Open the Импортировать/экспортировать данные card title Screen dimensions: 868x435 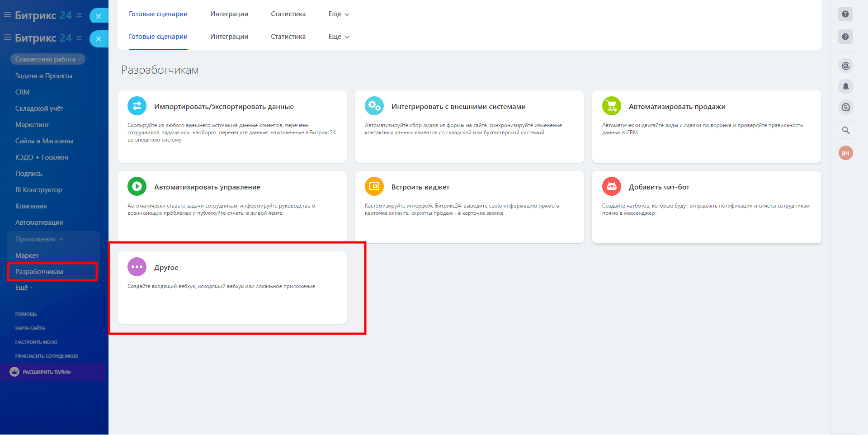coord(224,107)
